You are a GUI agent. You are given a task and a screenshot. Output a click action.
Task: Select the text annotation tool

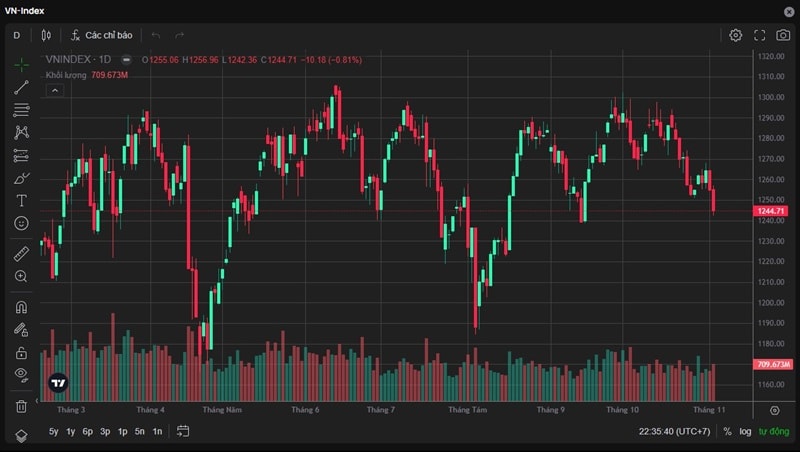[x=21, y=200]
